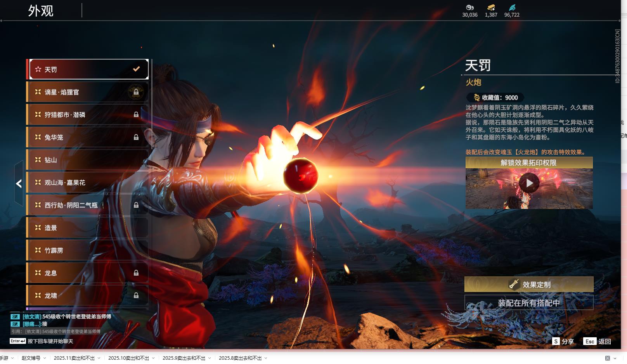Select the 龙息 skin entry
The height and width of the screenshot is (364, 627).
[89, 273]
